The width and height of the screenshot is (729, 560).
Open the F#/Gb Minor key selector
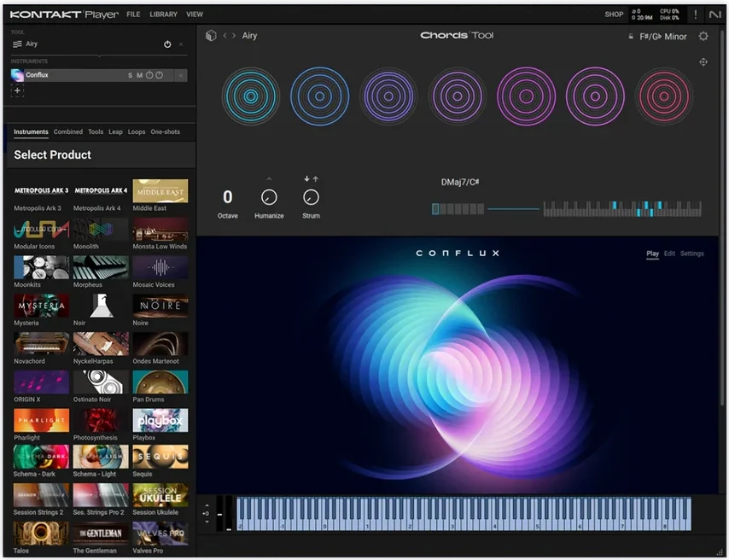(663, 36)
